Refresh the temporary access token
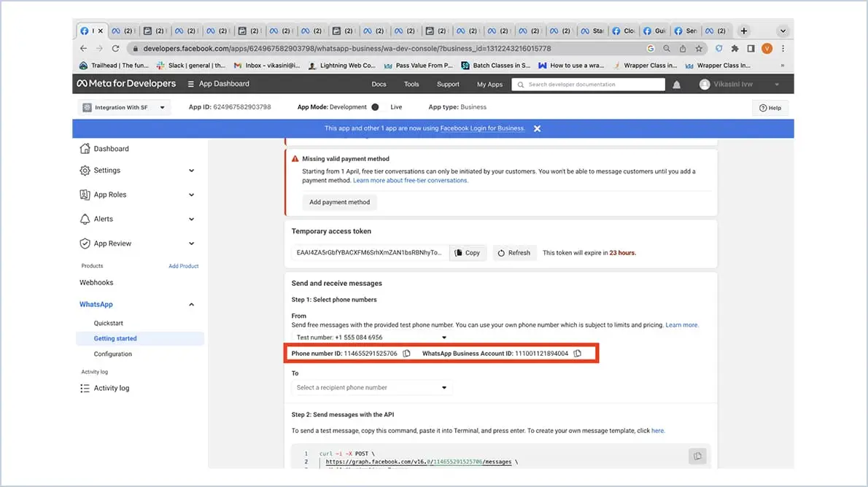The width and height of the screenshot is (868, 487). point(514,253)
